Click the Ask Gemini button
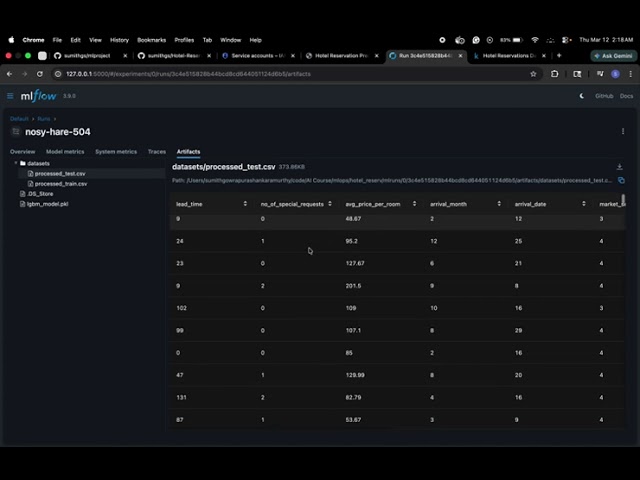The width and height of the screenshot is (640, 480). 613,56
